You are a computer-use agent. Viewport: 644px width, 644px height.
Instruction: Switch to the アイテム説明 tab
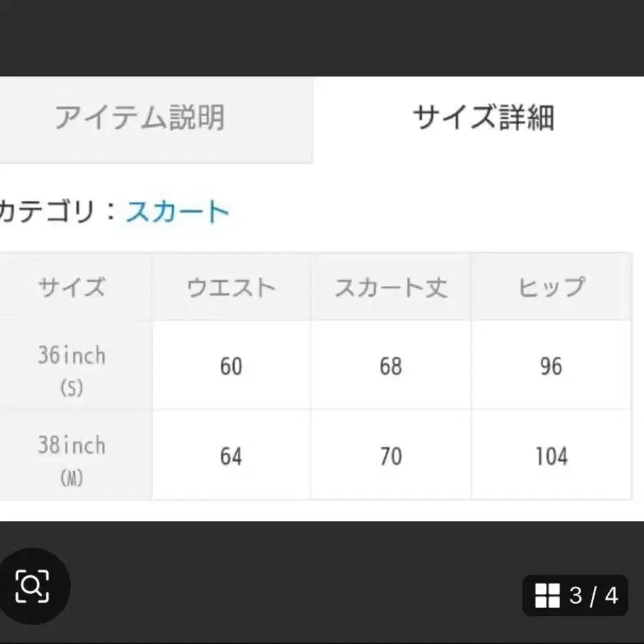pyautogui.click(x=140, y=118)
